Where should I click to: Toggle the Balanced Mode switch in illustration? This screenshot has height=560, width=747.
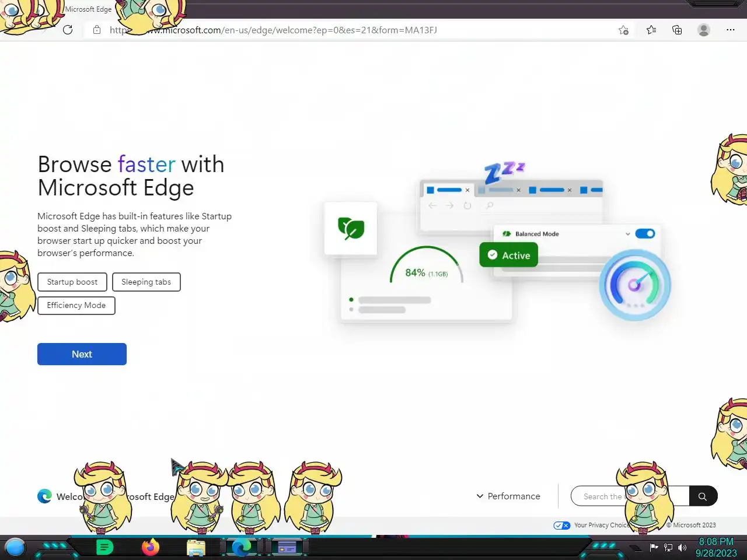coord(645,233)
